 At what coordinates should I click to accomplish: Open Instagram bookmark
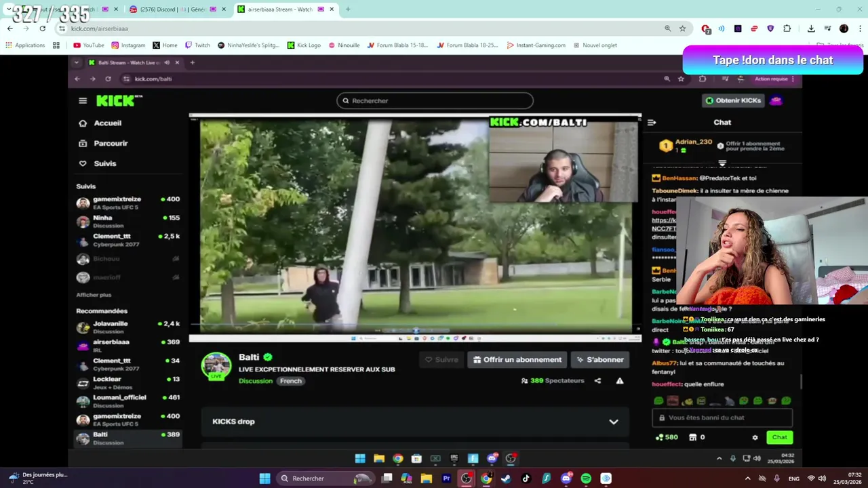(x=128, y=45)
